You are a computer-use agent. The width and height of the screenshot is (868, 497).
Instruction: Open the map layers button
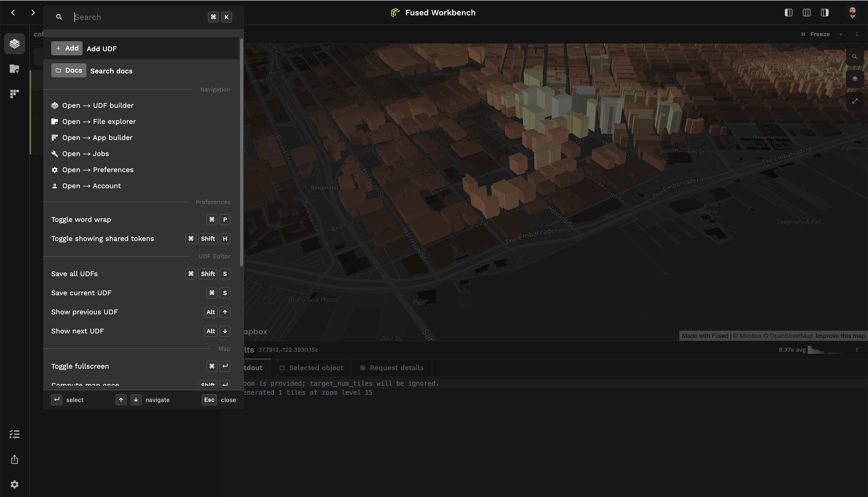tap(855, 79)
